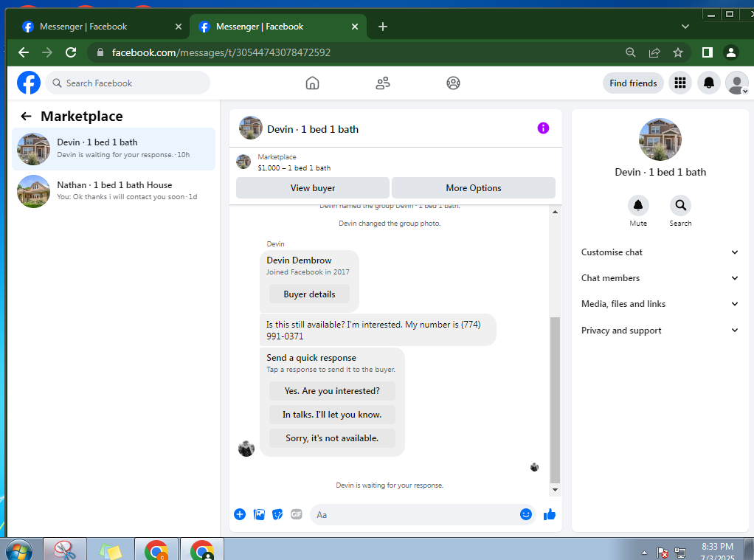
Task: Open the browser zoom magnifier icon
Action: 630,52
